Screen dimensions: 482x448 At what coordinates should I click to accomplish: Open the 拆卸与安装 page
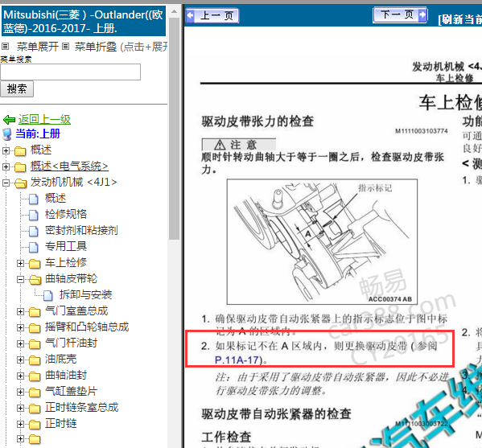tap(85, 294)
